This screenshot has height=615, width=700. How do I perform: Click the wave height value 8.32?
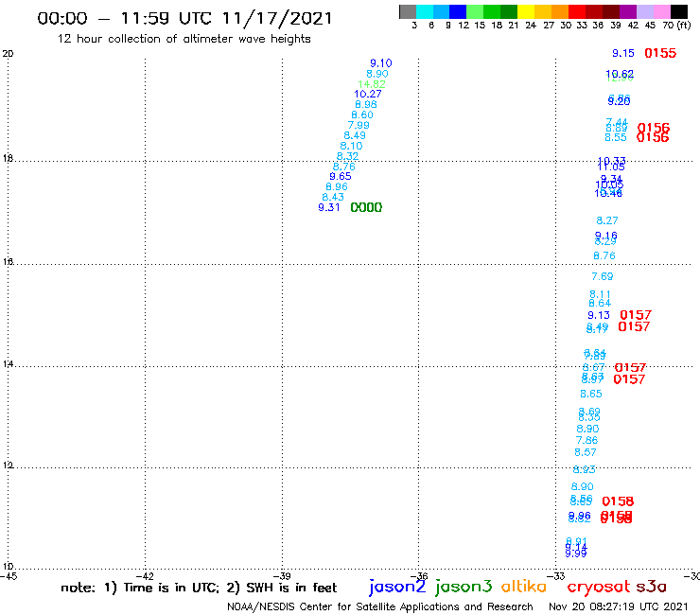point(348,156)
